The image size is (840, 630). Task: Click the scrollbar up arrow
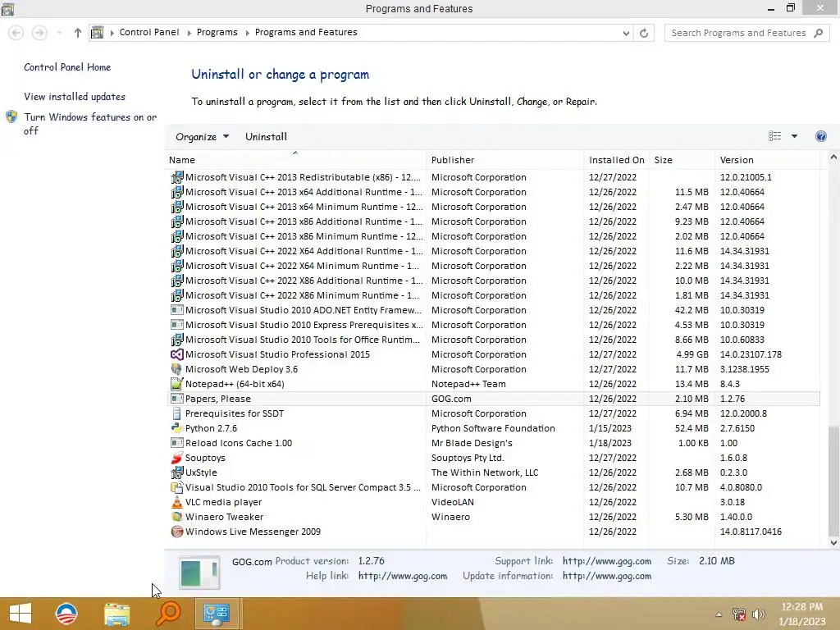[833, 157]
